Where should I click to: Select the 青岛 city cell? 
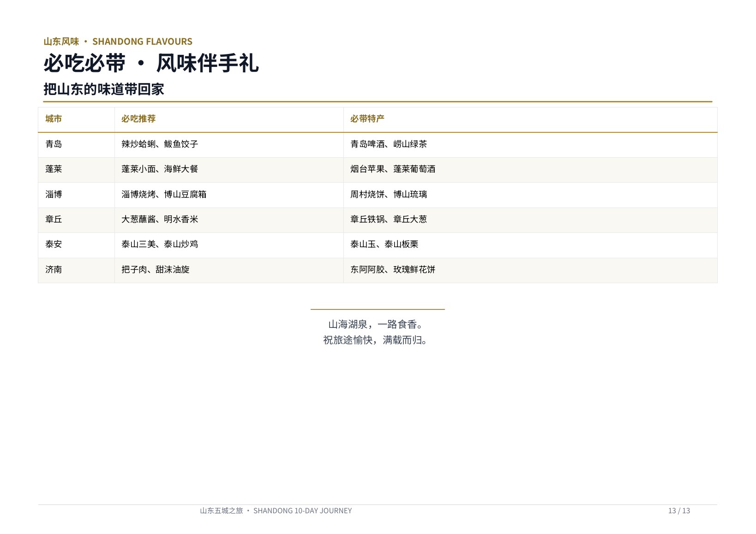pyautogui.click(x=76, y=144)
